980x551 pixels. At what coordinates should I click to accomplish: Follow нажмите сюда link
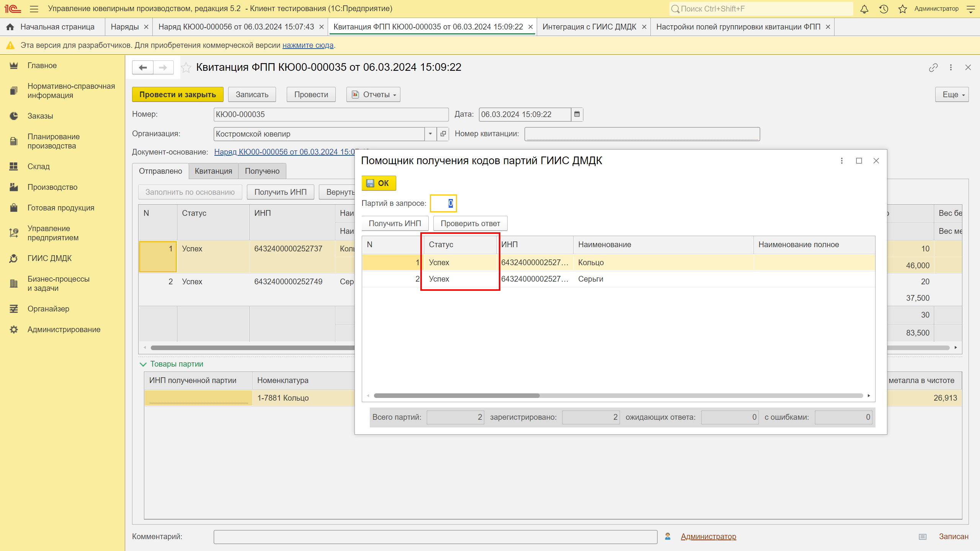308,45
